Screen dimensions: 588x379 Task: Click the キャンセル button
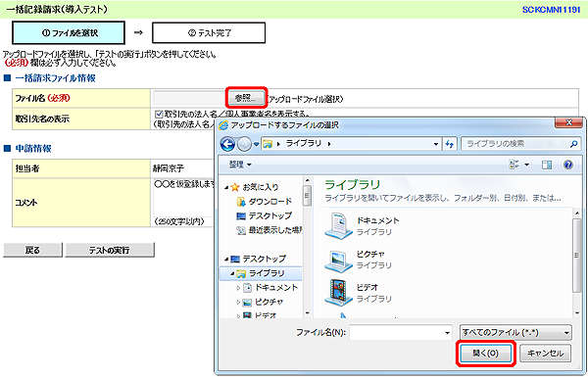pyautogui.click(x=545, y=354)
